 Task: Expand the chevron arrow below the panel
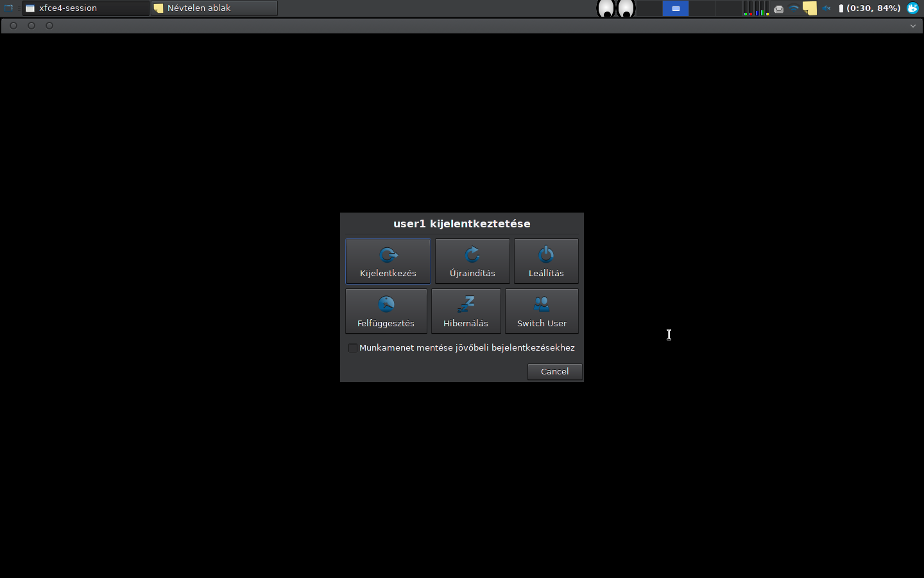912,26
